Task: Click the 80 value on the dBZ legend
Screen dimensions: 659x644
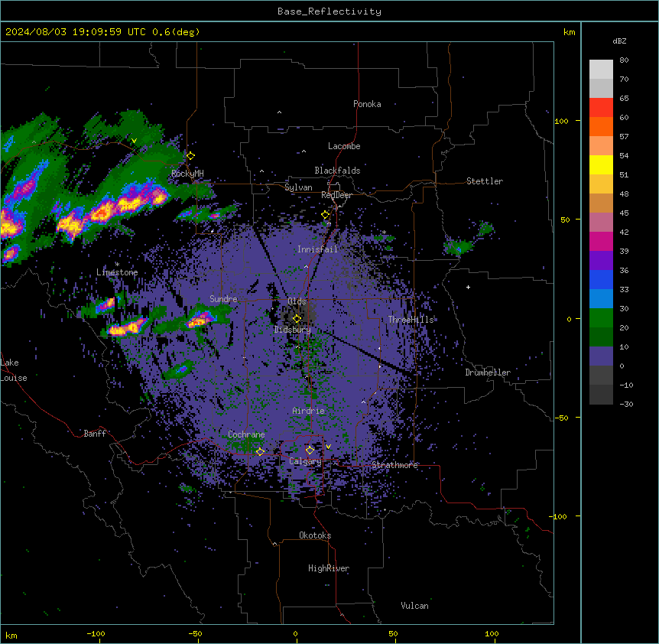Action: 624,60
